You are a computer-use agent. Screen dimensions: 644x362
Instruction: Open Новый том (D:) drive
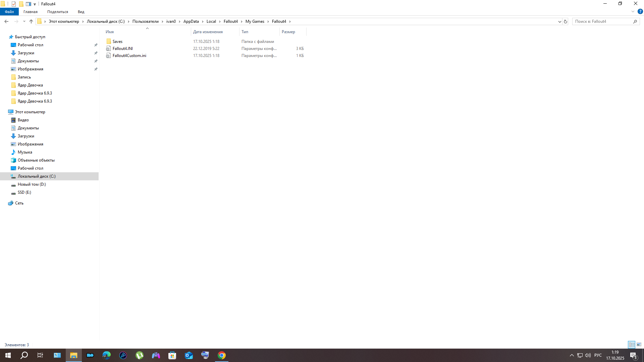pos(32,184)
